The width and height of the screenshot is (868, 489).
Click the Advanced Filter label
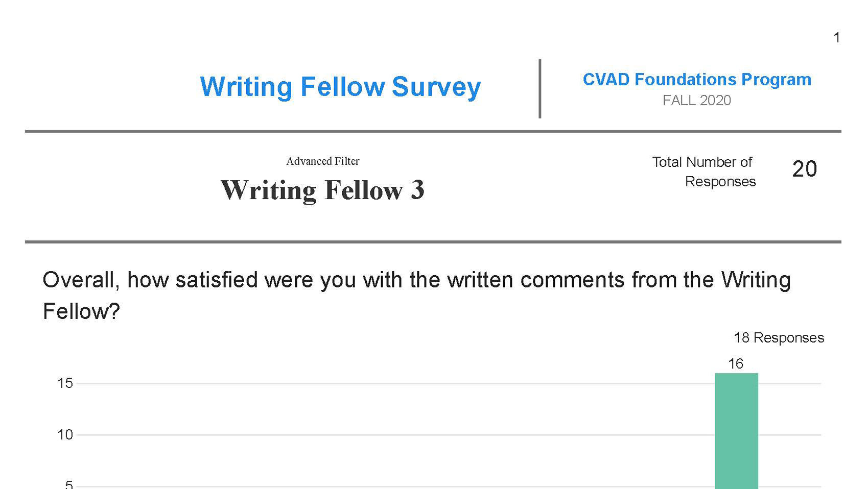pyautogui.click(x=323, y=161)
